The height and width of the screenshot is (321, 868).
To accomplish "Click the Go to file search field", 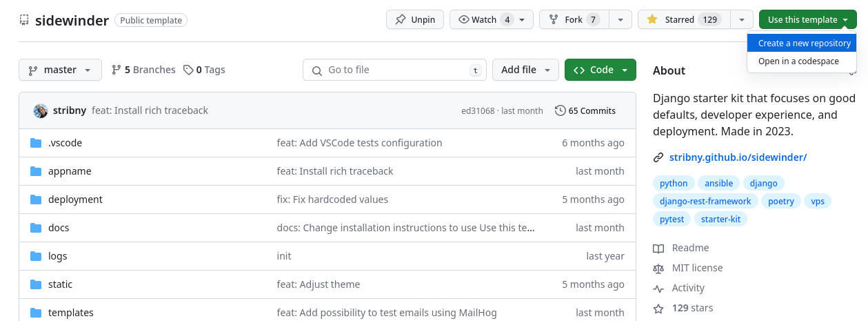I will pos(394,70).
